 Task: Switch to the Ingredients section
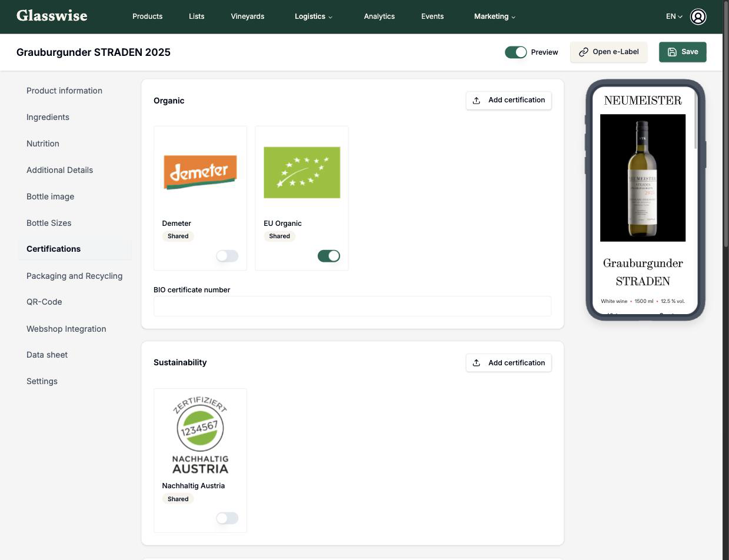pos(48,117)
